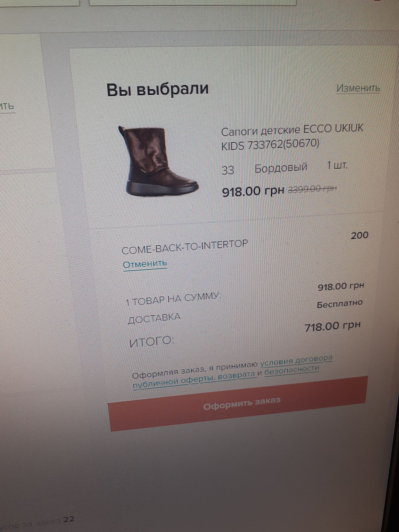Viewport: 399px width, 532px height.
Task: Click the 200 discount amount
Action: coord(359,235)
